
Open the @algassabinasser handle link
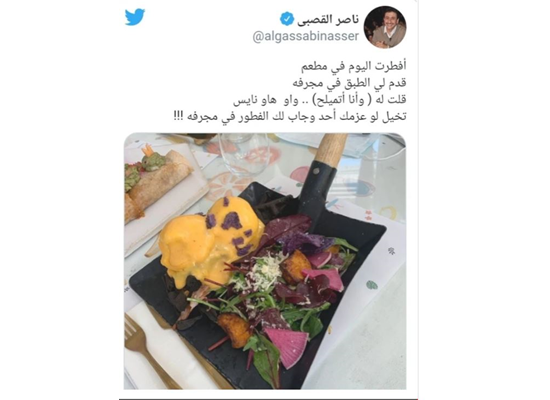[x=306, y=36]
